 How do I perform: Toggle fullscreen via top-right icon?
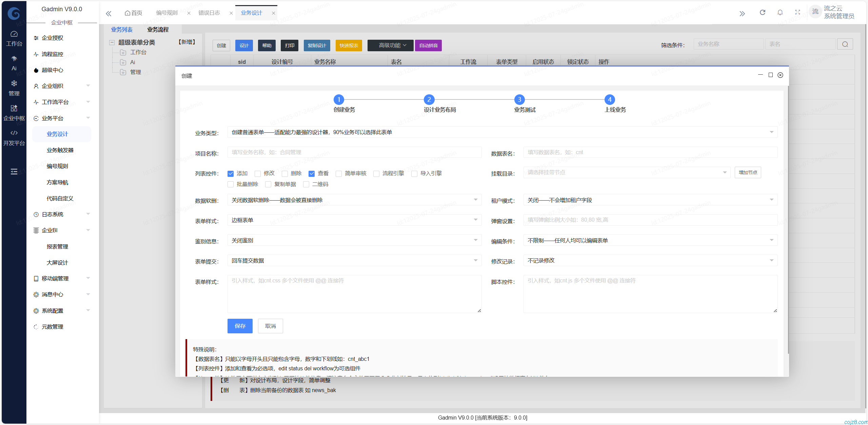[x=798, y=13]
